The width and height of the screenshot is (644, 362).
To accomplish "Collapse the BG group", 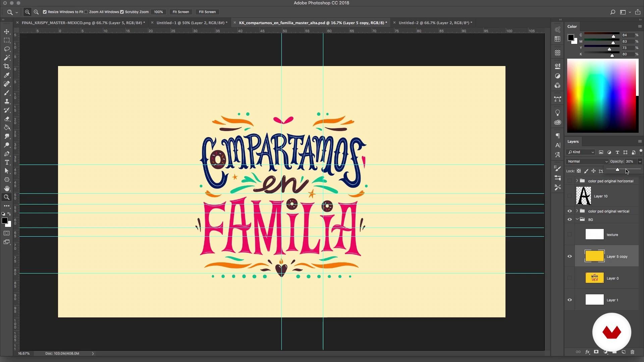I will [x=577, y=219].
